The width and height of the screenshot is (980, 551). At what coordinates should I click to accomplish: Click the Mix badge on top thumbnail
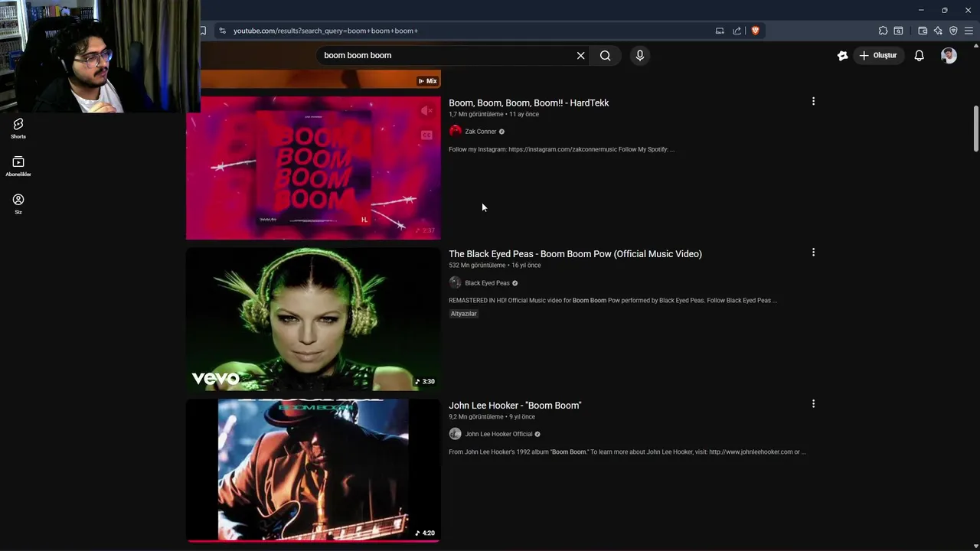click(427, 81)
